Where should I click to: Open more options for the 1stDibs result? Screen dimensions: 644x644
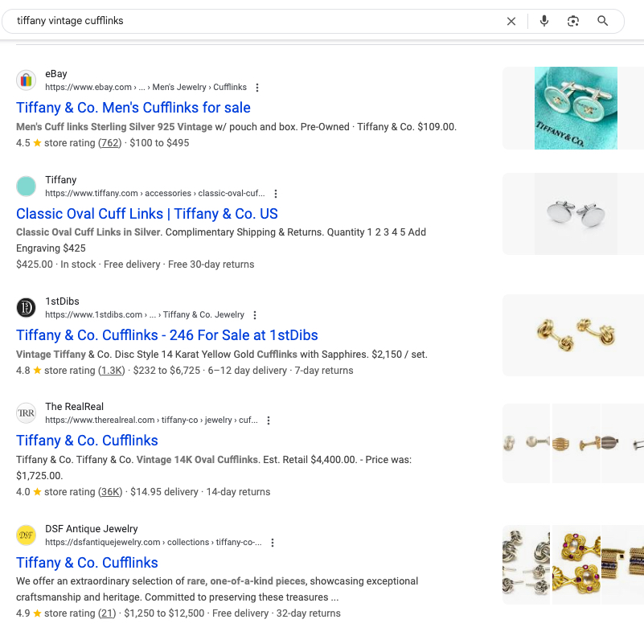(x=255, y=315)
